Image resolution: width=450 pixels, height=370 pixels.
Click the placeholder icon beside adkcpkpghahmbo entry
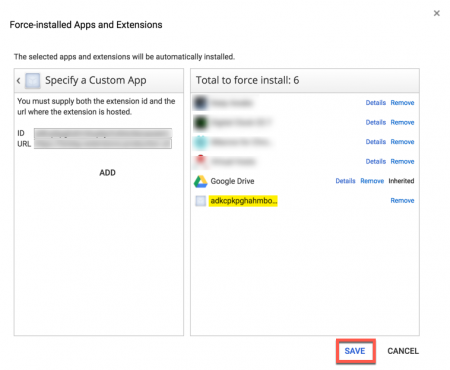pyautogui.click(x=200, y=201)
